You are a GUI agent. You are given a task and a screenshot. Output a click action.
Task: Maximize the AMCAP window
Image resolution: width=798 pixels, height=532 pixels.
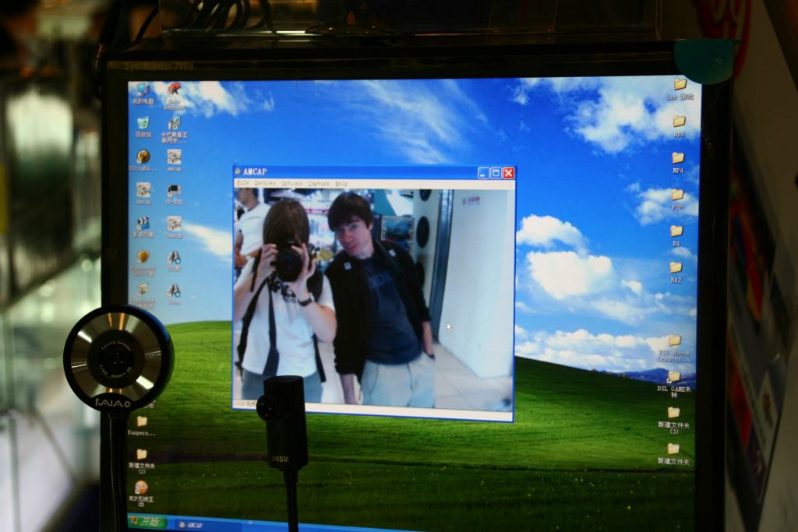496,173
